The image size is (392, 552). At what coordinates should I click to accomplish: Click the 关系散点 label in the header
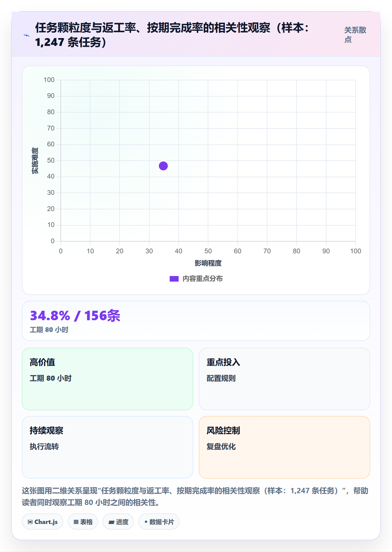point(355,35)
